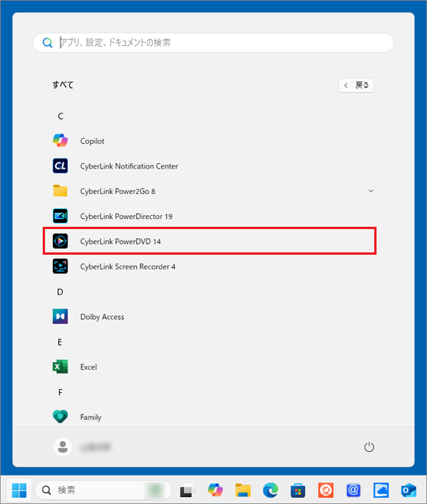The image size is (427, 504).
Task: Click the user account avatar icon
Action: click(x=63, y=447)
